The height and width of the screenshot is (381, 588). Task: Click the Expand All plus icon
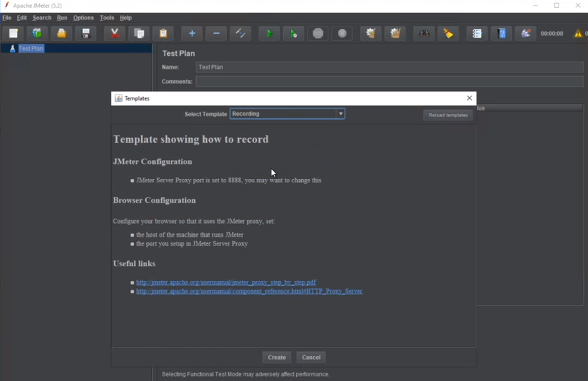coord(192,34)
